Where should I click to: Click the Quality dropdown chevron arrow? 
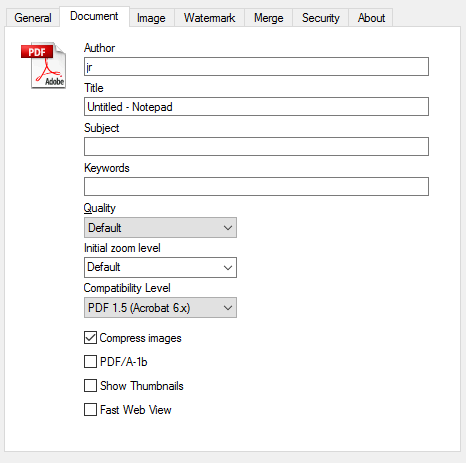tap(228, 228)
